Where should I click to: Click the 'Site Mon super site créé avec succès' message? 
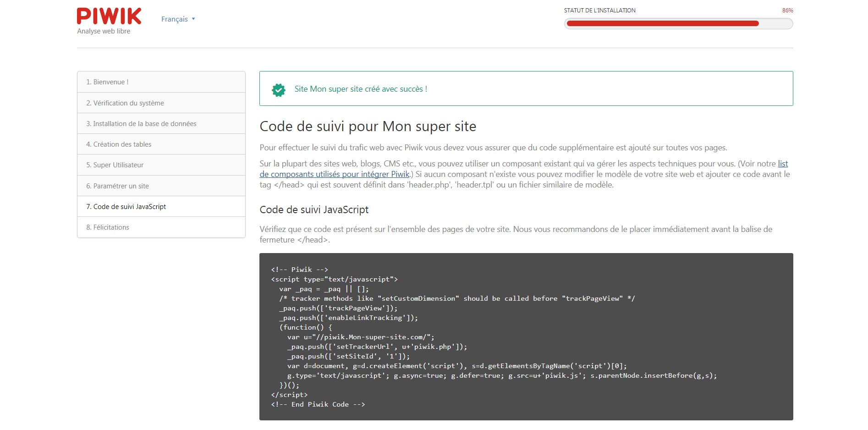361,89
